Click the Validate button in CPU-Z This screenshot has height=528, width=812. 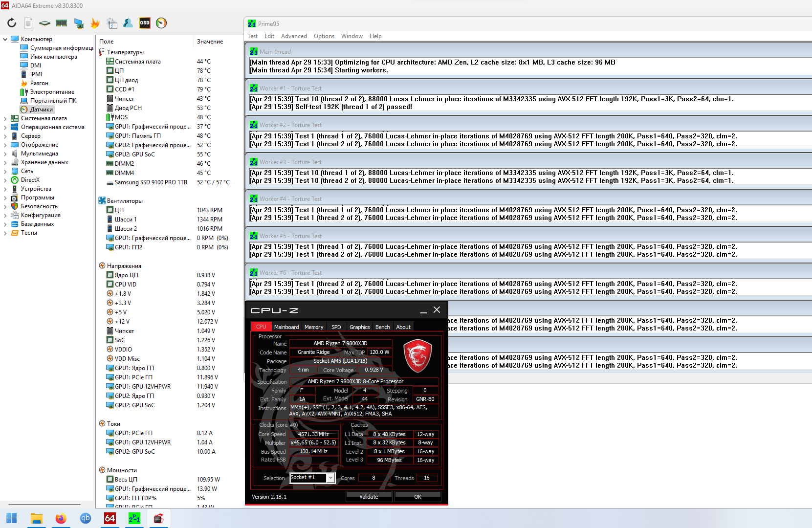point(369,497)
